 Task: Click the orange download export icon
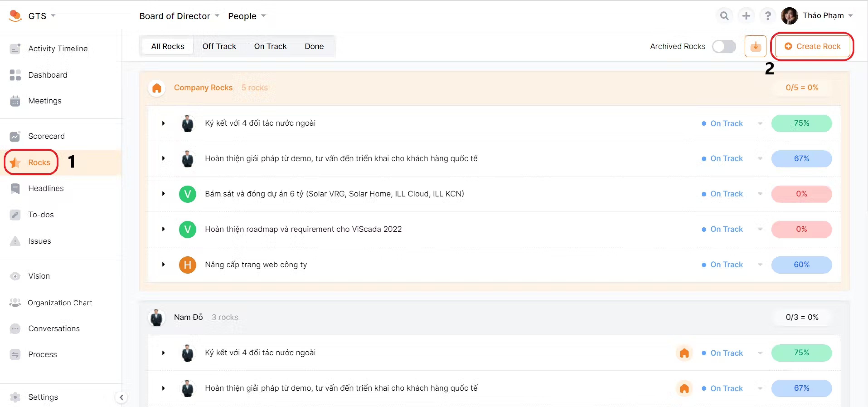click(755, 46)
